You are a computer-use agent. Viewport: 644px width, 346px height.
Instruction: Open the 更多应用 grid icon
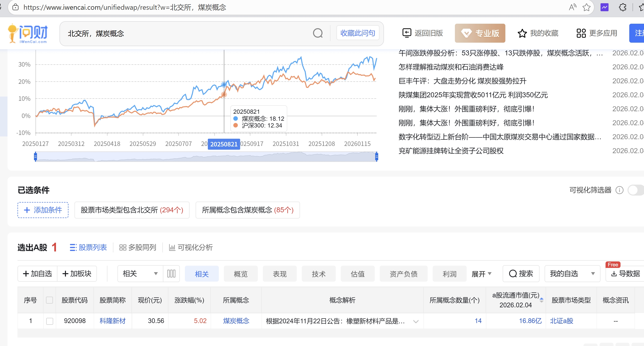pos(581,33)
